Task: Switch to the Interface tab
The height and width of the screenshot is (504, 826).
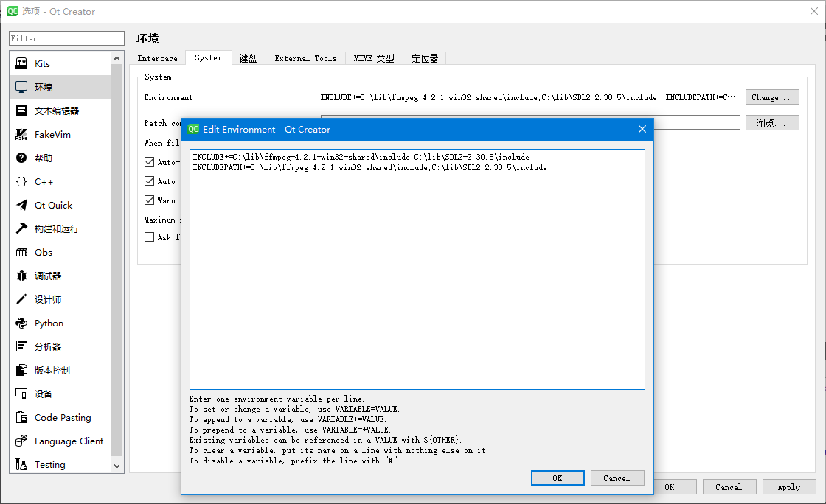Action: pos(158,58)
